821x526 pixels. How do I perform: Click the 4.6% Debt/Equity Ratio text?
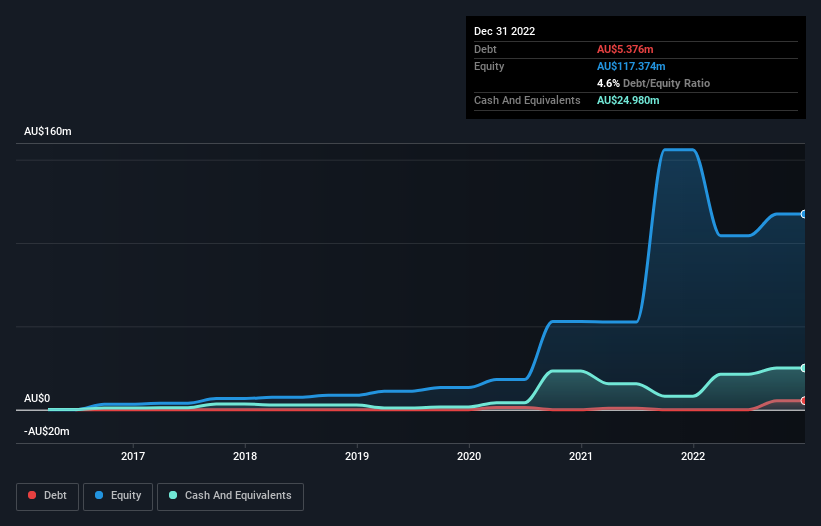[x=653, y=83]
